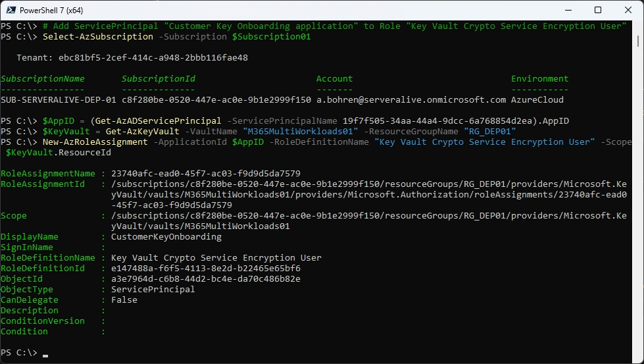Click the SUB-SERVERALIVE-DEP-01 subscription name
644x364 pixels.
(59, 100)
